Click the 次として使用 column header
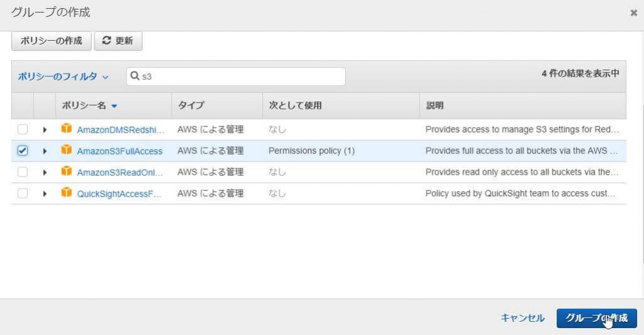 (296, 105)
